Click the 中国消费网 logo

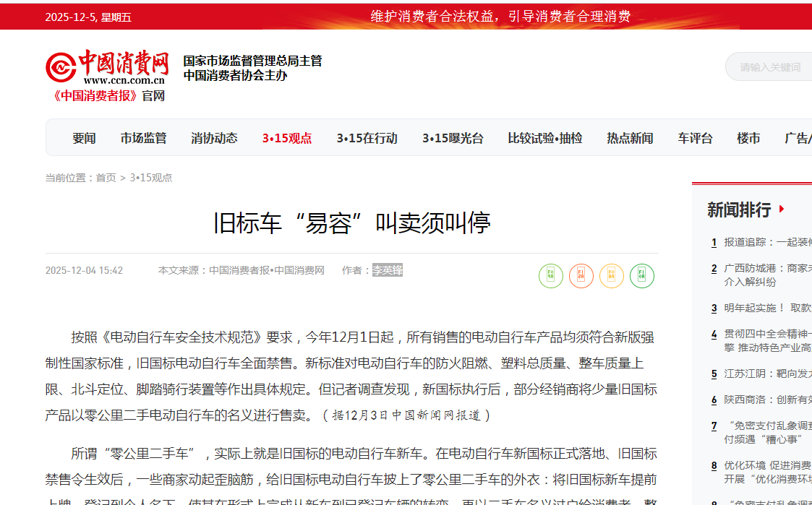click(x=107, y=68)
